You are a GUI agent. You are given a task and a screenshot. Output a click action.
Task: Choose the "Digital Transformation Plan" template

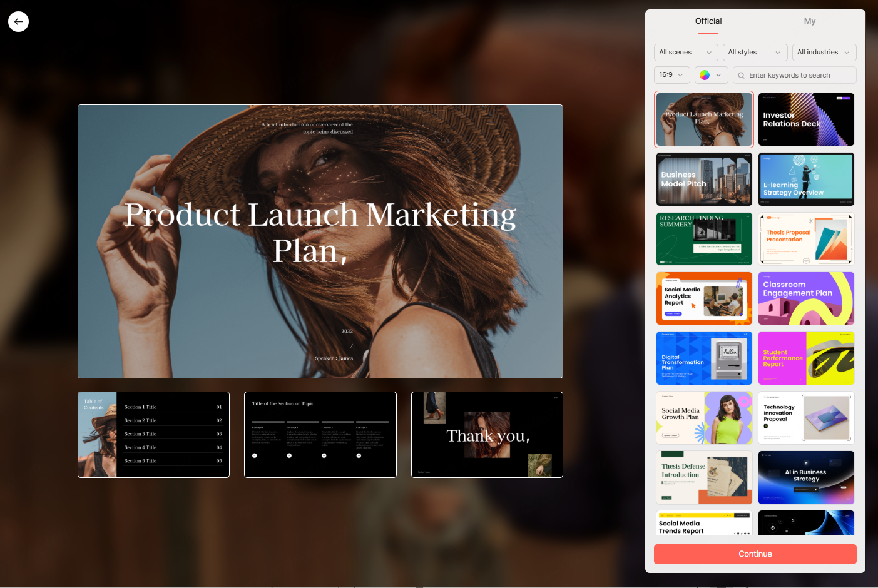704,358
